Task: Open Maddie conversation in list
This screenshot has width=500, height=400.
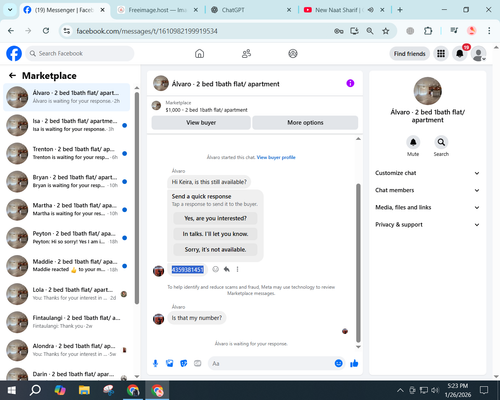Action: pyautogui.click(x=67, y=266)
